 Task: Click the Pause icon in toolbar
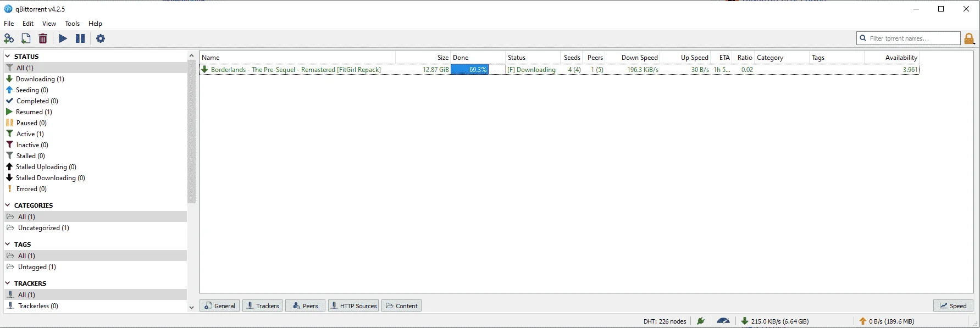click(x=80, y=38)
